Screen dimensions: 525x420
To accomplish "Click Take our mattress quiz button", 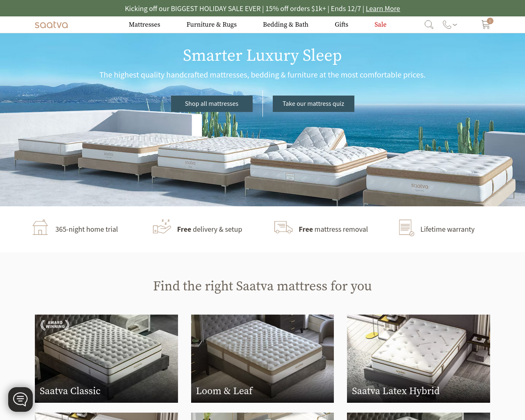I will [313, 104].
